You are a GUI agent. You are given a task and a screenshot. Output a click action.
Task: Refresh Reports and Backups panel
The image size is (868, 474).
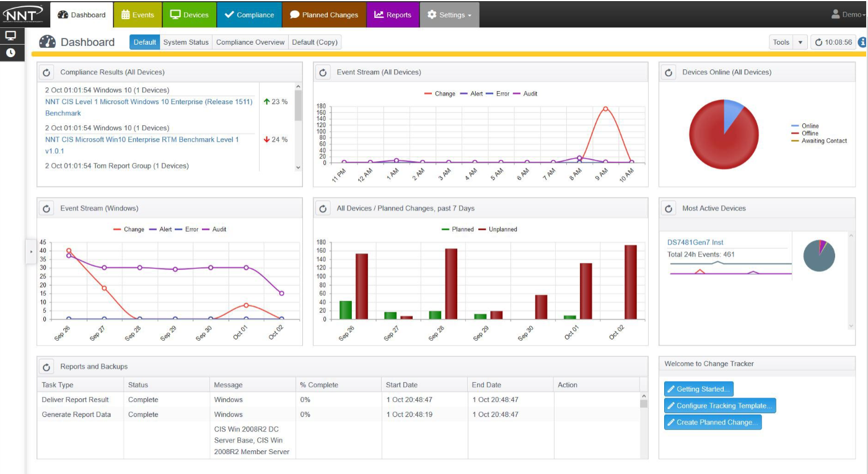point(47,367)
